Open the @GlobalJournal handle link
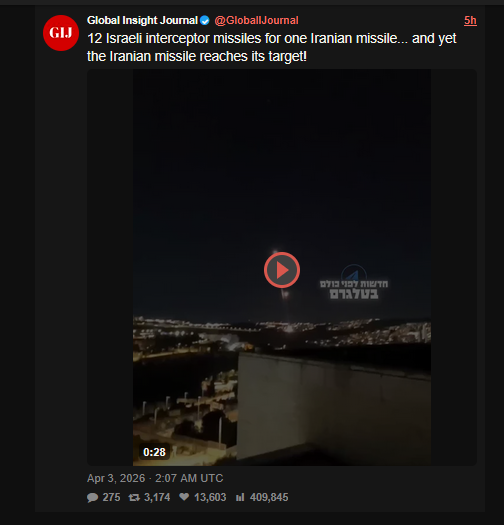 coord(256,20)
